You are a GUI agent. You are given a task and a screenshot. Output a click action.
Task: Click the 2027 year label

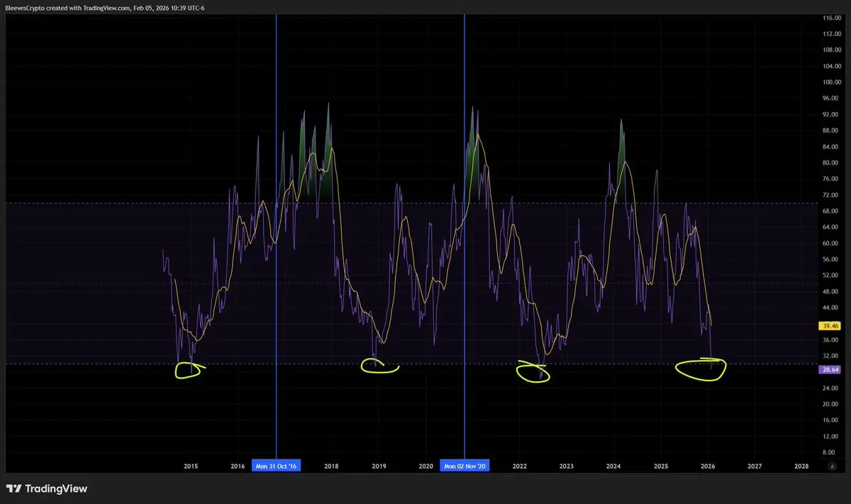point(755,466)
